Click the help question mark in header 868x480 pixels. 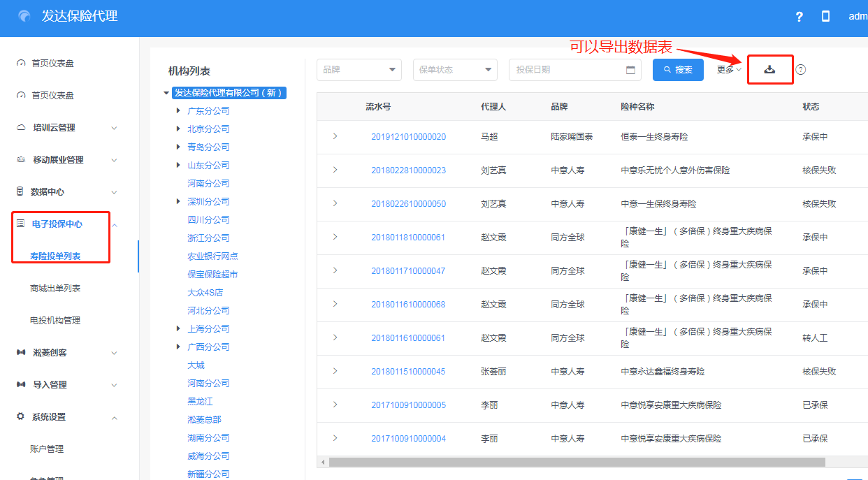pyautogui.click(x=800, y=17)
